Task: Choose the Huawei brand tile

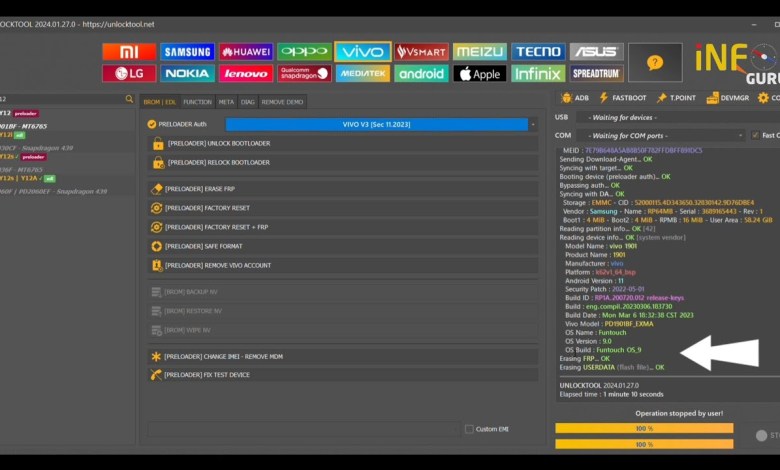Action: tap(246, 52)
